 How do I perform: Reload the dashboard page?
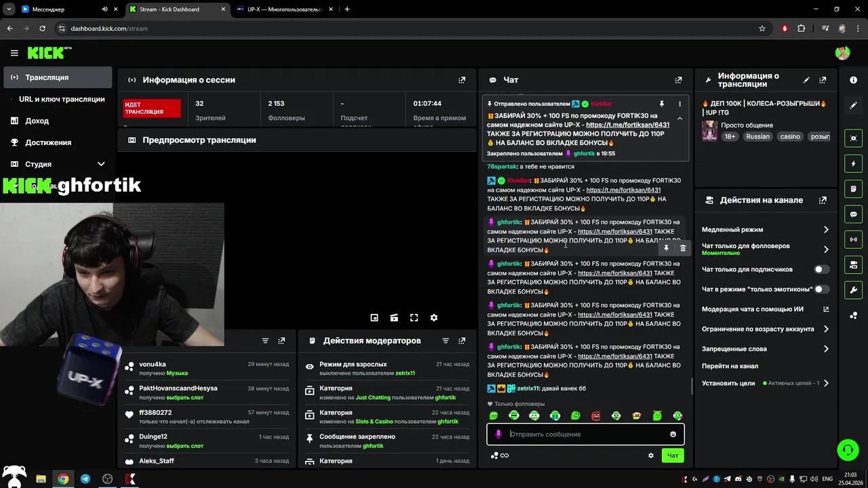pyautogui.click(x=42, y=28)
